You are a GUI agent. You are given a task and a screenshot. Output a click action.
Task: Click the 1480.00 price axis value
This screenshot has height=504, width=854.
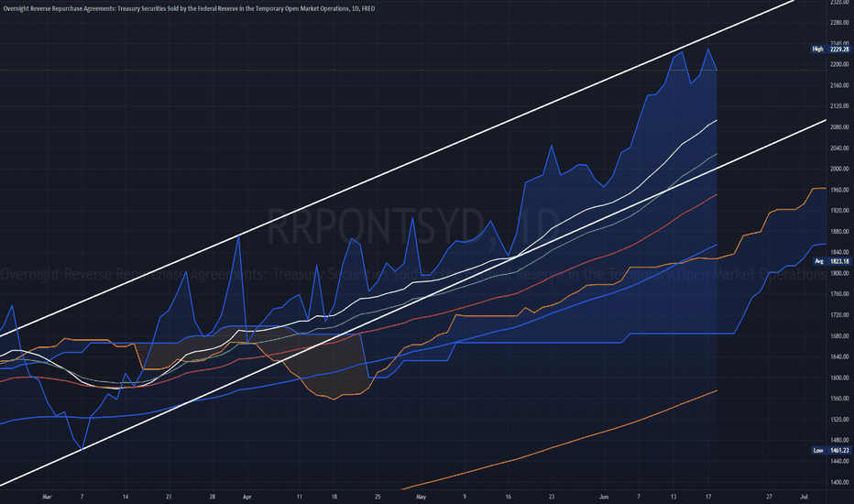click(839, 440)
